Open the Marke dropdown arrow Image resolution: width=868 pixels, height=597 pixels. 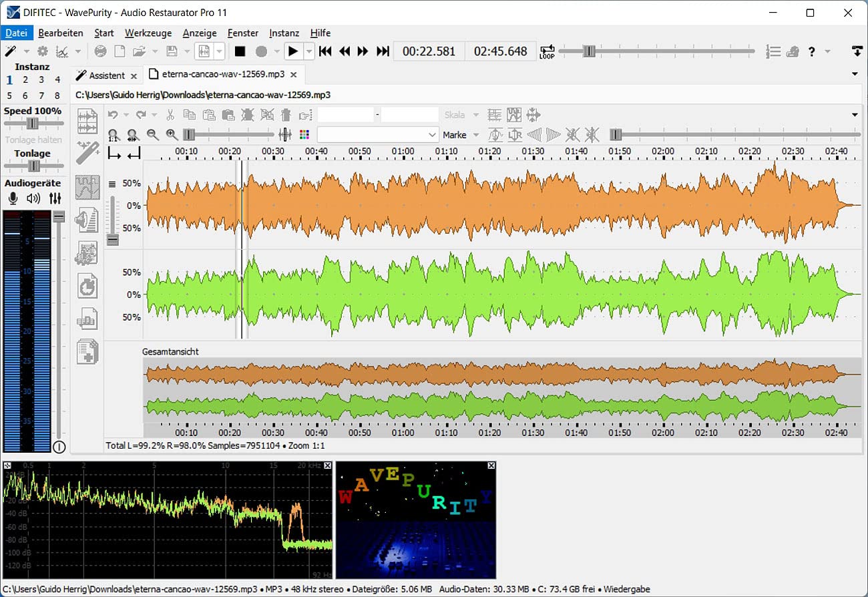[476, 135]
